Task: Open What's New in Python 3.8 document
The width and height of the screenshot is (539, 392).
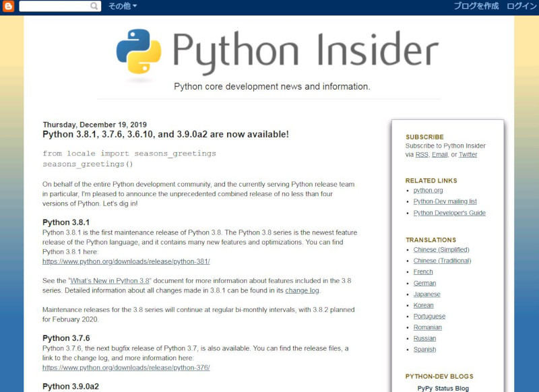Action: [x=110, y=281]
